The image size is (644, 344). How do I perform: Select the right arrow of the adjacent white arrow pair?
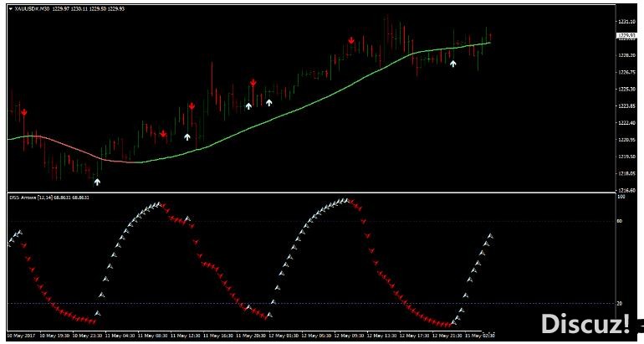[269, 102]
